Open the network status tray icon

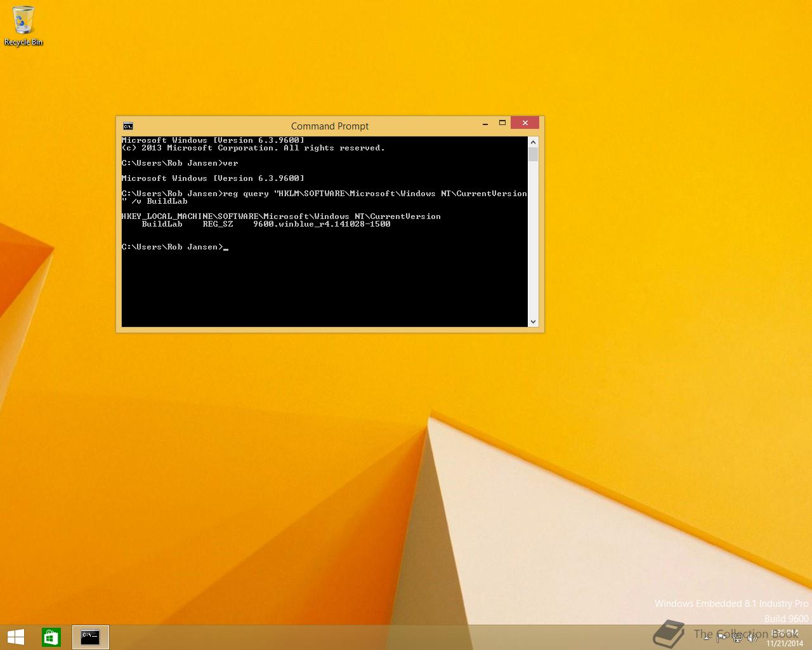[x=737, y=638]
